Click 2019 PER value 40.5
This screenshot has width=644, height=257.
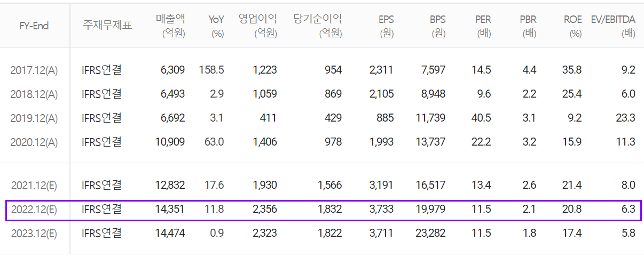click(482, 118)
